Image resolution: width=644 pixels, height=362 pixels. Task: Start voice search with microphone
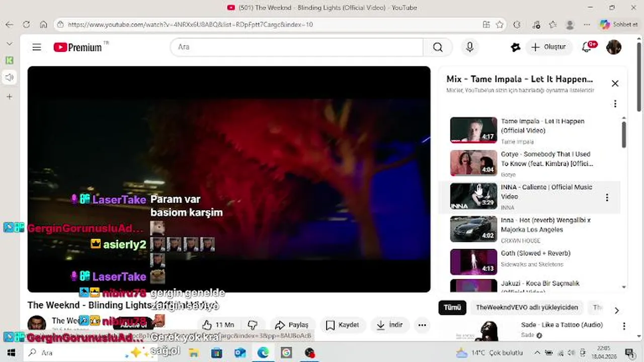click(x=469, y=47)
